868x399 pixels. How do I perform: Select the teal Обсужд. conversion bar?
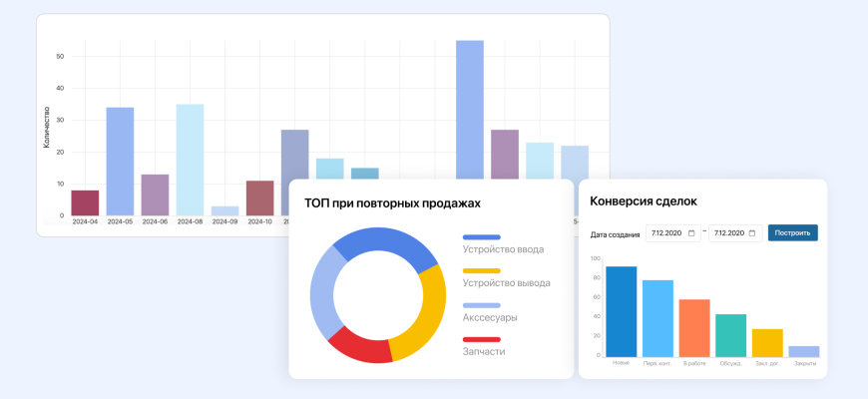pyautogui.click(x=730, y=335)
